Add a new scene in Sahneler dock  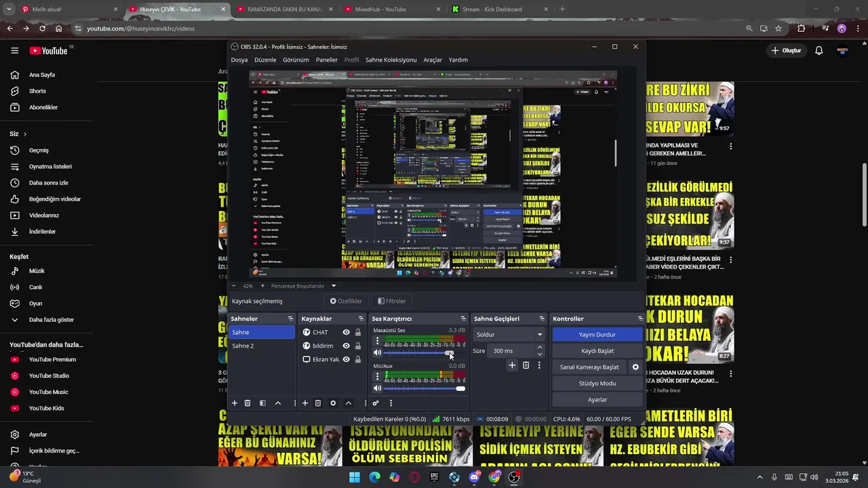click(235, 403)
